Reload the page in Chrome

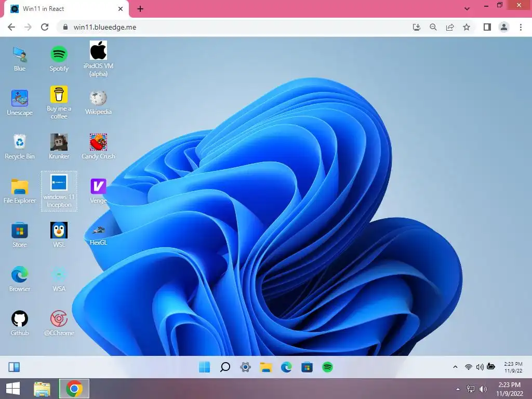pos(45,27)
